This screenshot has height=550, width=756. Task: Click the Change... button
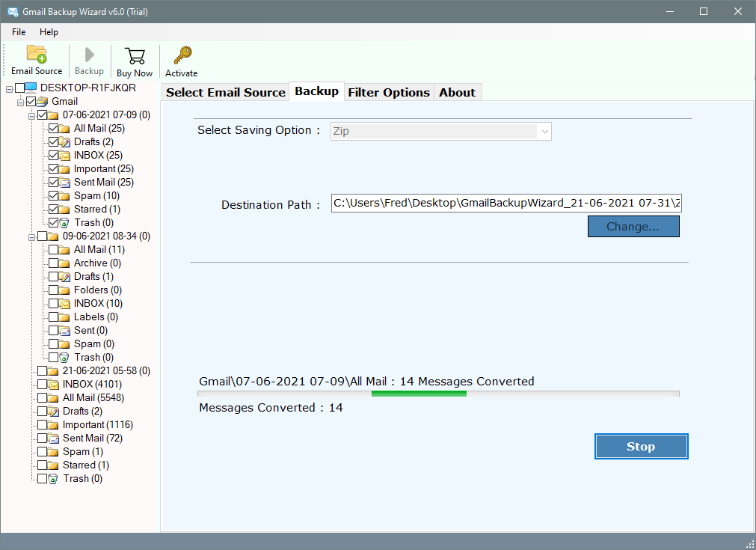(x=633, y=226)
